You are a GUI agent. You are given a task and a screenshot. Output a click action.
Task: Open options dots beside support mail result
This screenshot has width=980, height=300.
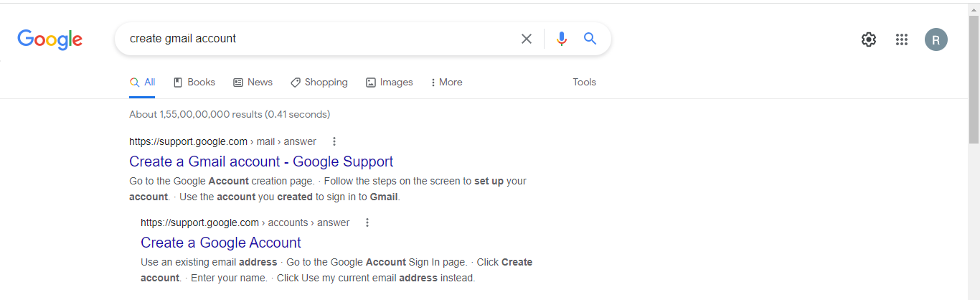click(x=334, y=141)
